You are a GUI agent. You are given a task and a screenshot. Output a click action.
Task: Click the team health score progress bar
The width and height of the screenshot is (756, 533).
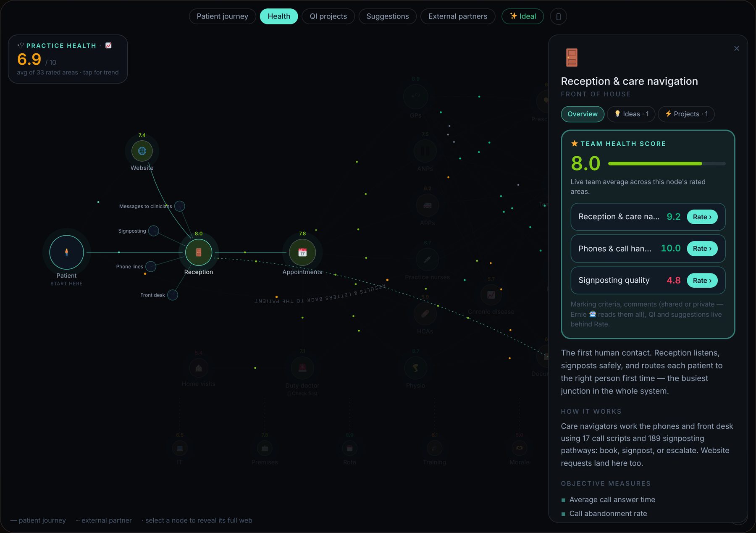667,163
